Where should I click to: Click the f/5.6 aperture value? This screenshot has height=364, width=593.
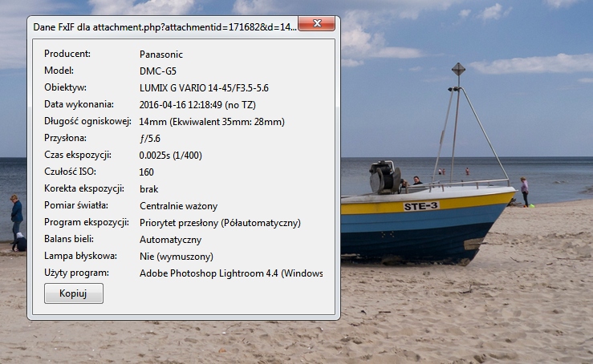[x=152, y=139]
